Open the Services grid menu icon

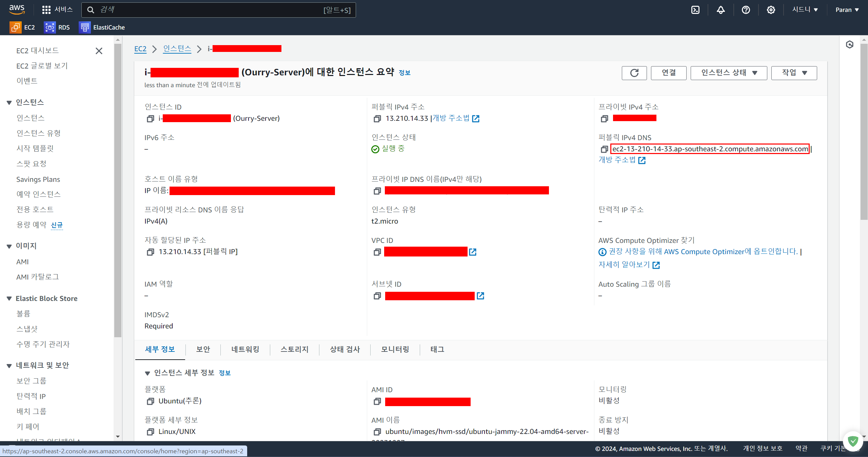pos(46,10)
